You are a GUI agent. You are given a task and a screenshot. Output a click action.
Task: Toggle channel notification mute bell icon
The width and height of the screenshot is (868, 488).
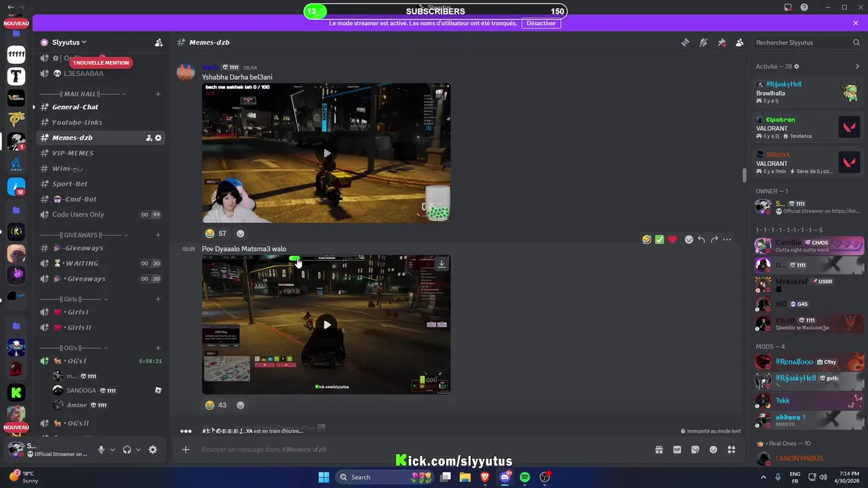coord(703,42)
